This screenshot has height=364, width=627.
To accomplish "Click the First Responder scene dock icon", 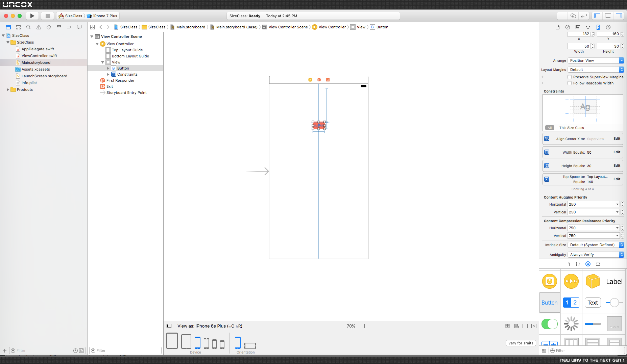I will pyautogui.click(x=319, y=80).
